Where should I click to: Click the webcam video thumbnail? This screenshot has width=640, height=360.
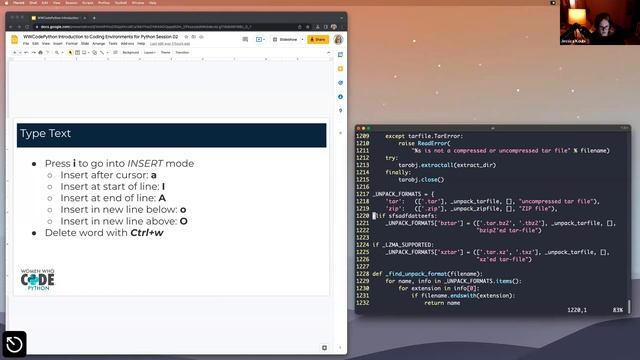tap(600, 22)
